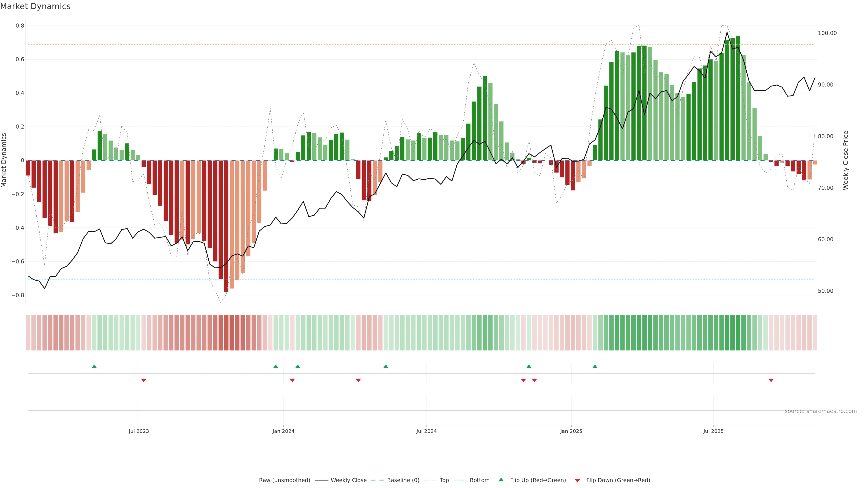The width and height of the screenshot is (868, 488).
Task: Click the green flip-up marker between Jan and Jul 2024
Action: pos(386,366)
